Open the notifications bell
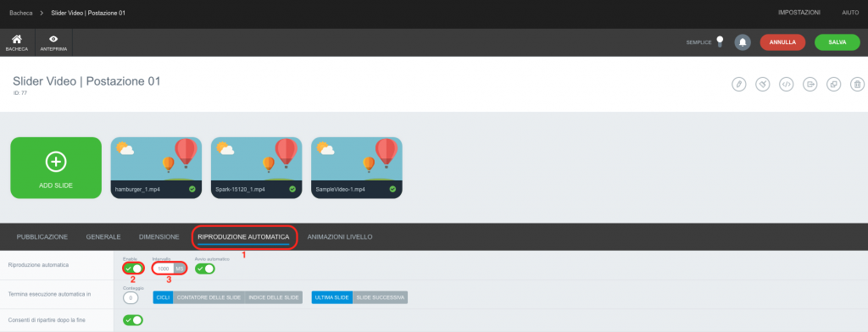The width and height of the screenshot is (868, 332). pos(743,42)
